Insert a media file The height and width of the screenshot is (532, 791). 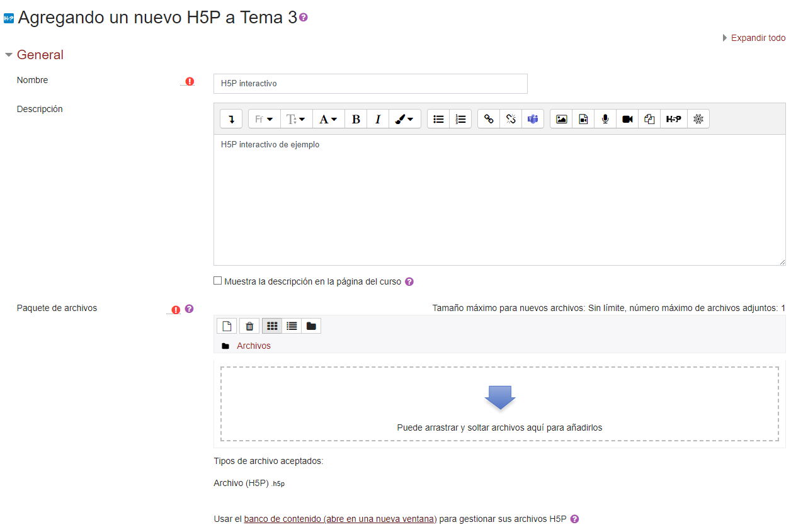click(x=583, y=119)
